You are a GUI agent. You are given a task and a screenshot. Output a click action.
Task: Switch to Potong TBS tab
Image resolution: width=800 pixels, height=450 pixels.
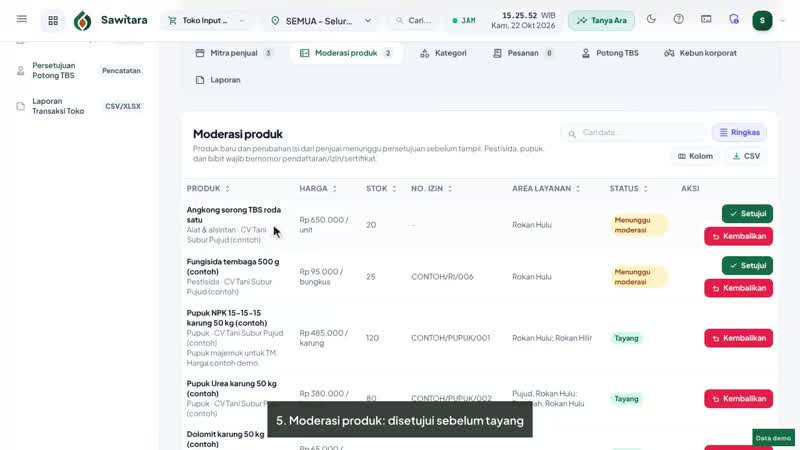point(610,53)
